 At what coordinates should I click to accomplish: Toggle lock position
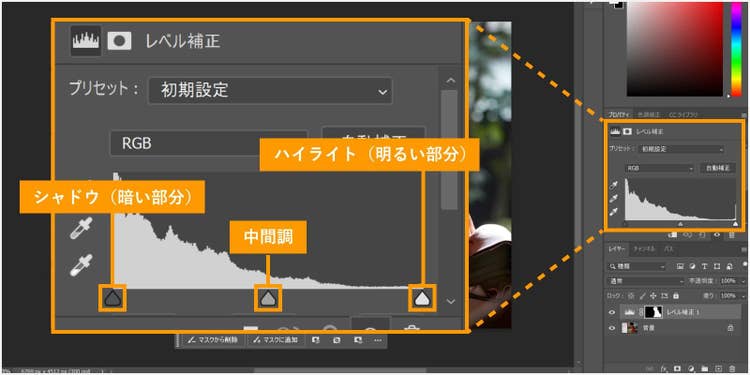[x=653, y=296]
